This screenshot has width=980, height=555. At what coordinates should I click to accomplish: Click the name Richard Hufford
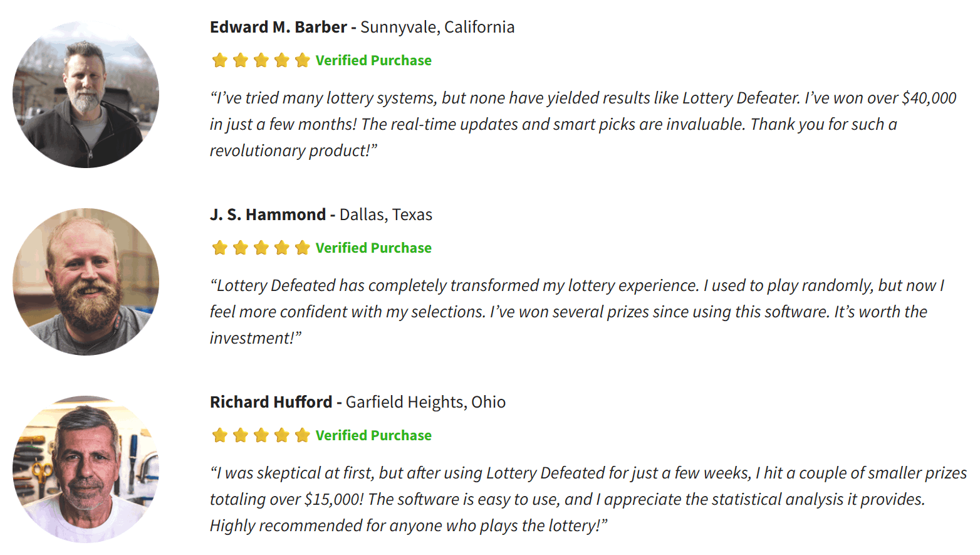click(x=271, y=402)
